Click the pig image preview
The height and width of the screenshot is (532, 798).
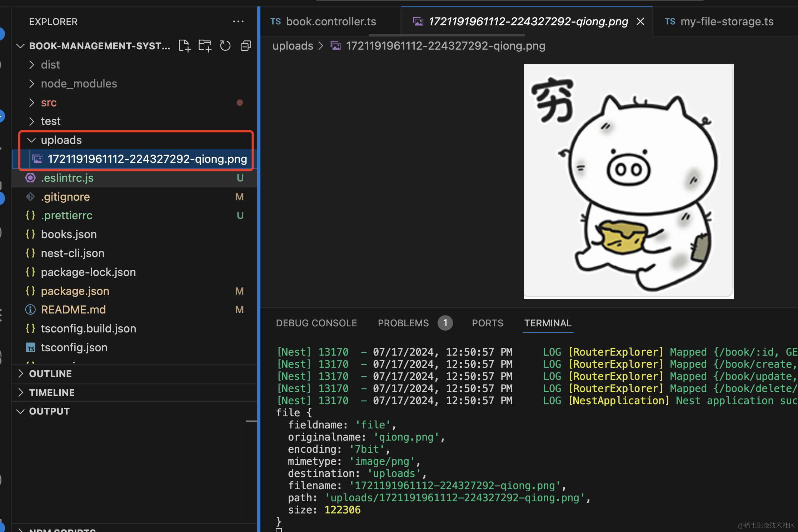(x=629, y=181)
